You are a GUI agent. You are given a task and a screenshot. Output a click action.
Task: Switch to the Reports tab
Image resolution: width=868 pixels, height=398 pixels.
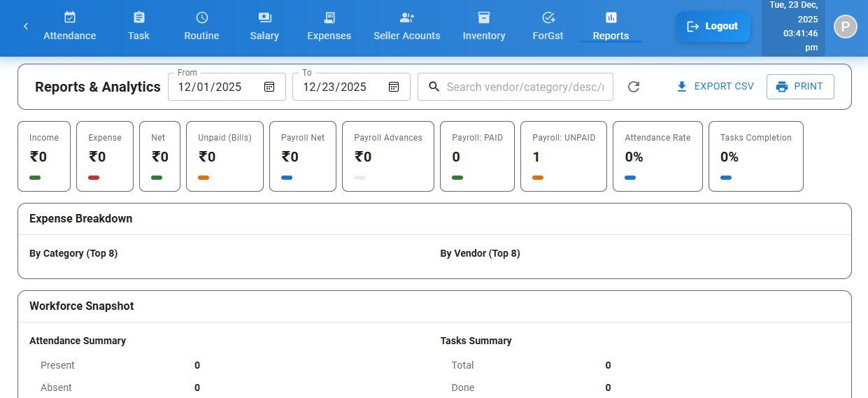click(x=611, y=27)
